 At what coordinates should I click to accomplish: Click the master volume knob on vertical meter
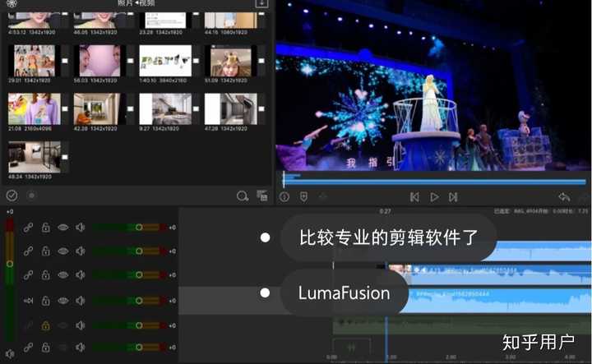click(10, 264)
